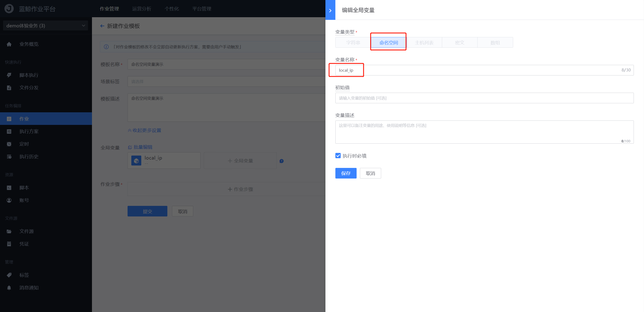Select 主机列表 variable type
644x312 pixels.
pos(424,43)
